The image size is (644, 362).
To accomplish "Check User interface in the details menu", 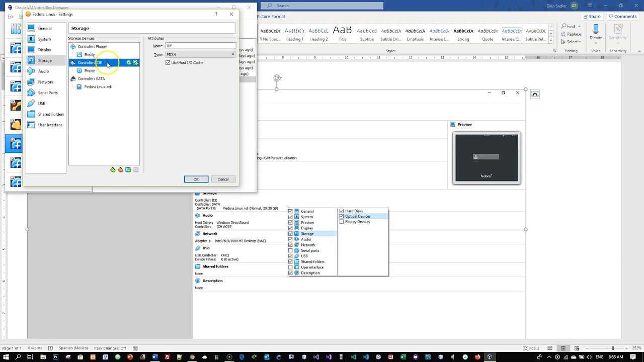I will pyautogui.click(x=290, y=267).
